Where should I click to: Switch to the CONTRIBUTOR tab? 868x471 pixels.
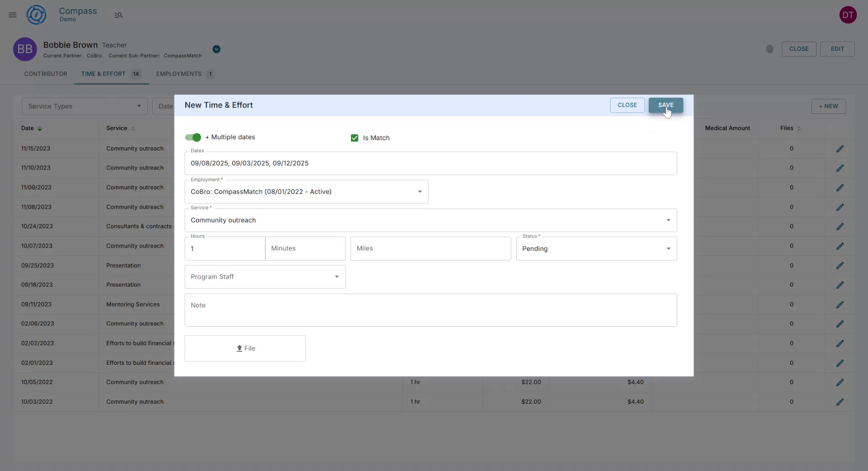pos(46,74)
